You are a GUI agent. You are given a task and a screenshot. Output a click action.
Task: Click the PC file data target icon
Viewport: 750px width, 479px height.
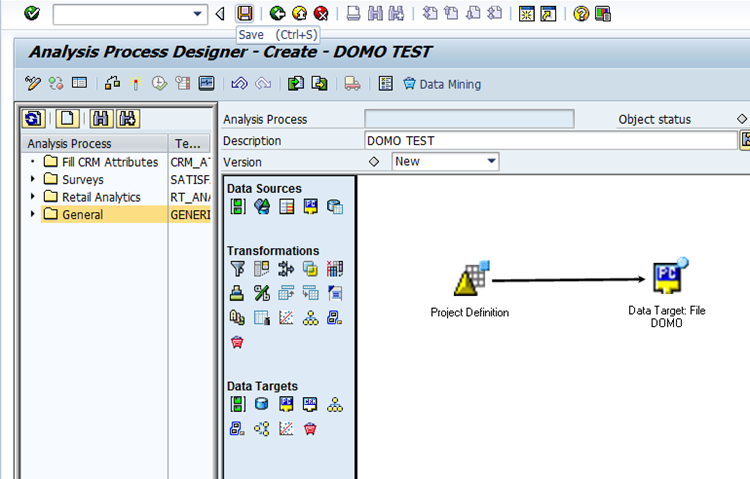(286, 404)
